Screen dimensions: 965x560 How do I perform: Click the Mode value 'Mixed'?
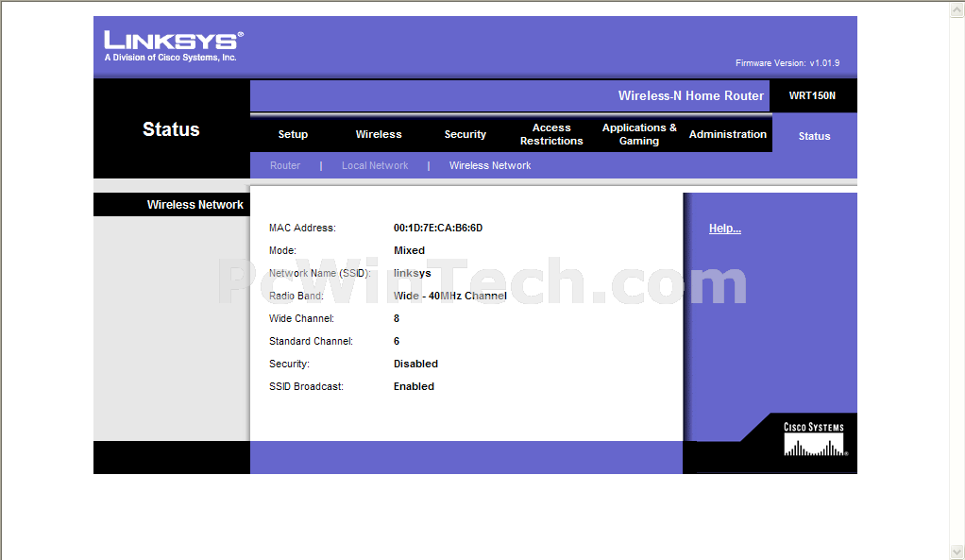click(409, 250)
